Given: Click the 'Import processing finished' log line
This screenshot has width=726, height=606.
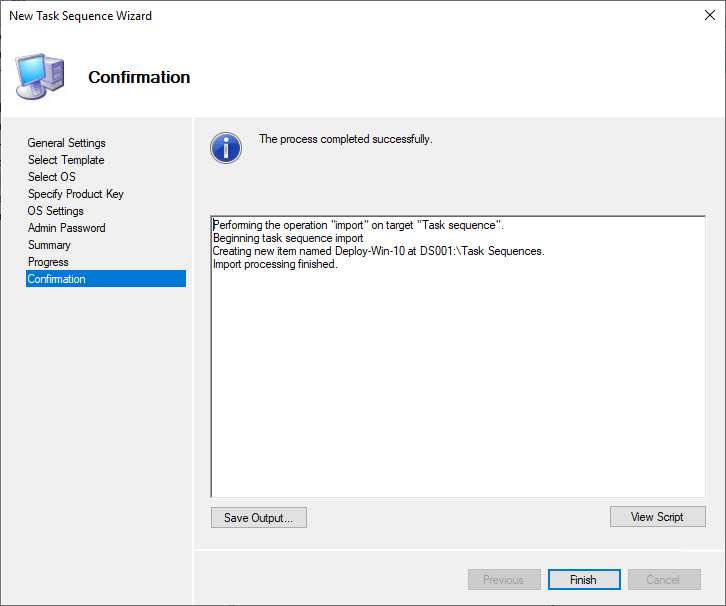Looking at the screenshot, I should (276, 264).
